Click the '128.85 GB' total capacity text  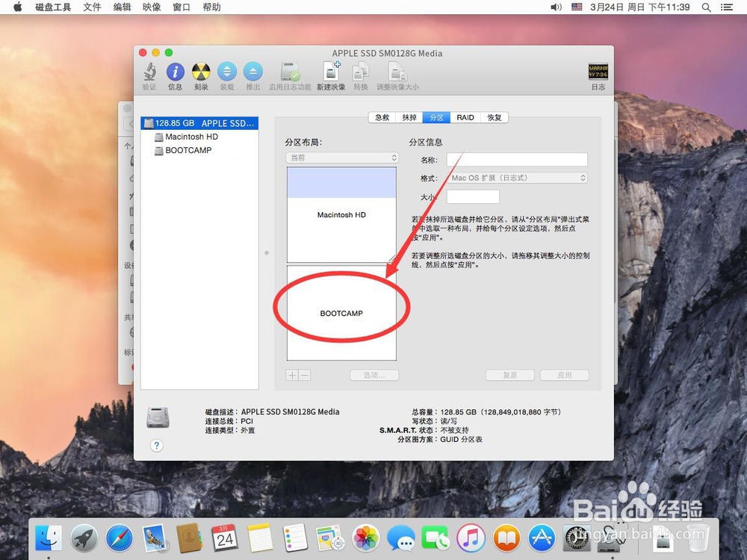point(459,412)
